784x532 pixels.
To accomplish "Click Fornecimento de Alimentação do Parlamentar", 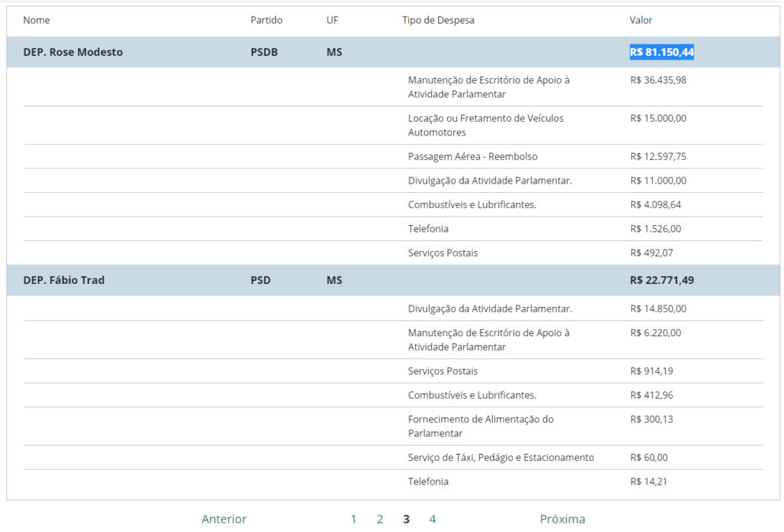I will pos(480,426).
